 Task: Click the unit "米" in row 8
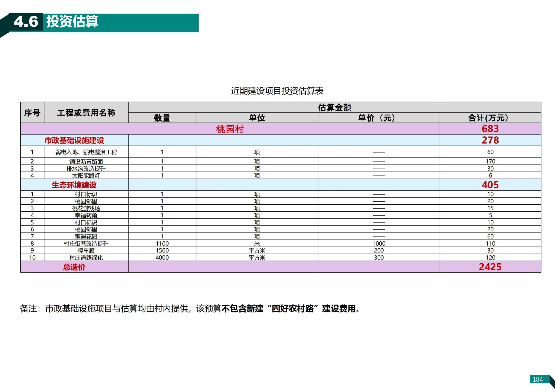pyautogui.click(x=257, y=244)
